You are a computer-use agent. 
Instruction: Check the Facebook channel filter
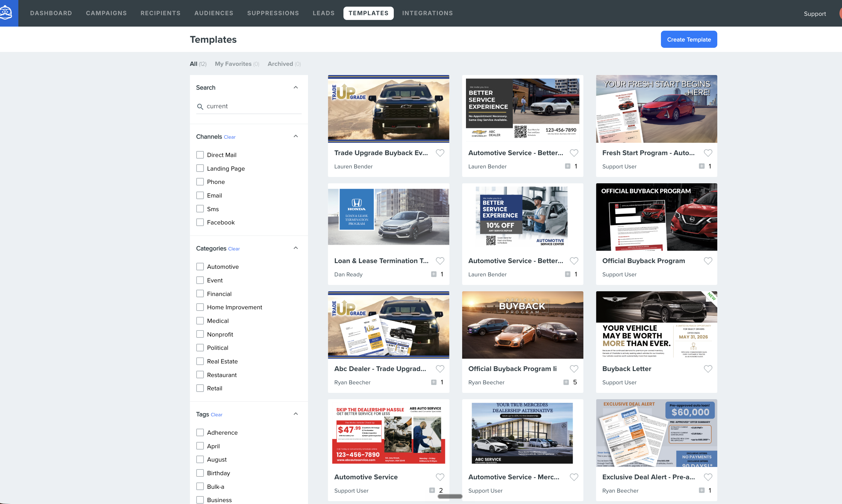tap(200, 222)
